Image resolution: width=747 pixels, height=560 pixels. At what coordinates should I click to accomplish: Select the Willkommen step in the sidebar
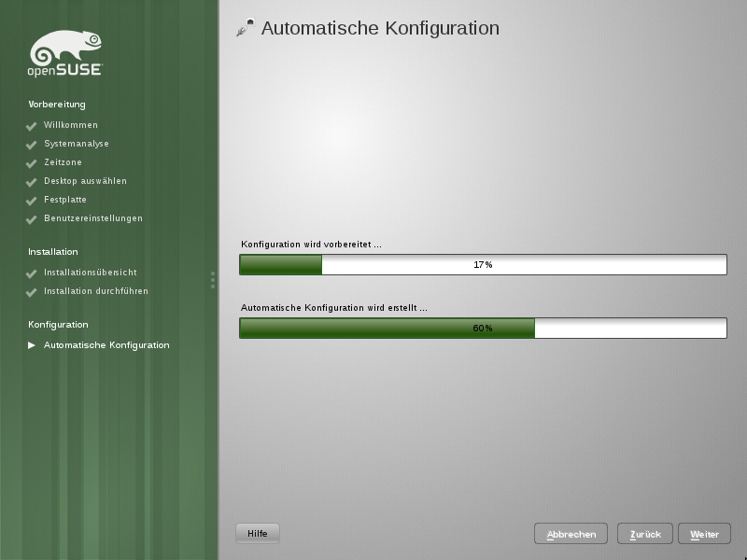[71, 125]
